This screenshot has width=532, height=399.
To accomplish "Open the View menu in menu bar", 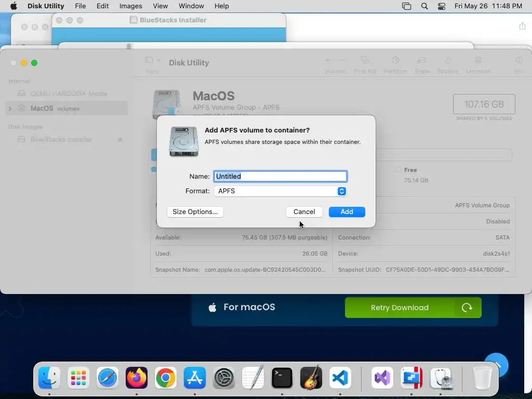I will (160, 6).
